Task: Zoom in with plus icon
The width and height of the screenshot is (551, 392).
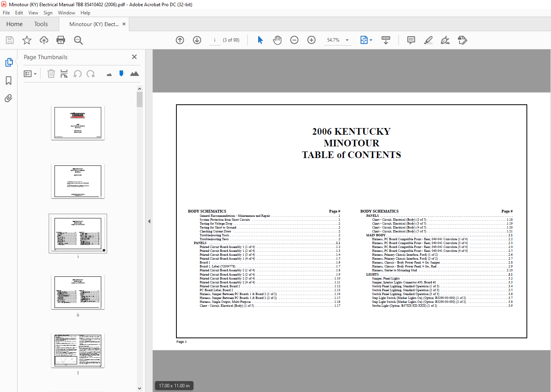Action: pos(312,40)
